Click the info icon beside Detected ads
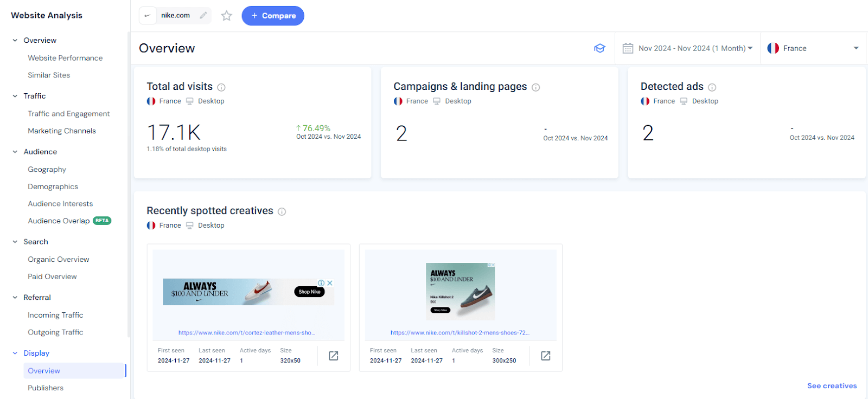The width and height of the screenshot is (868, 399). pyautogui.click(x=712, y=87)
